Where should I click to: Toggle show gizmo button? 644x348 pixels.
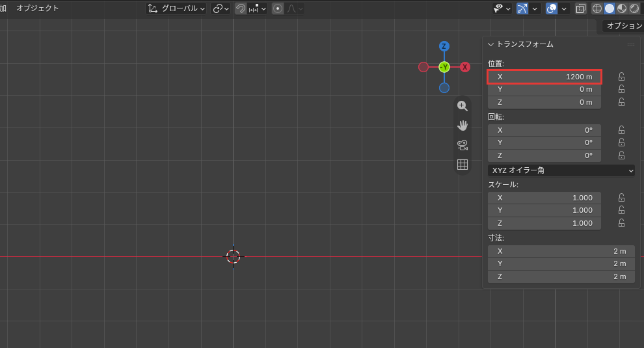tap(522, 8)
